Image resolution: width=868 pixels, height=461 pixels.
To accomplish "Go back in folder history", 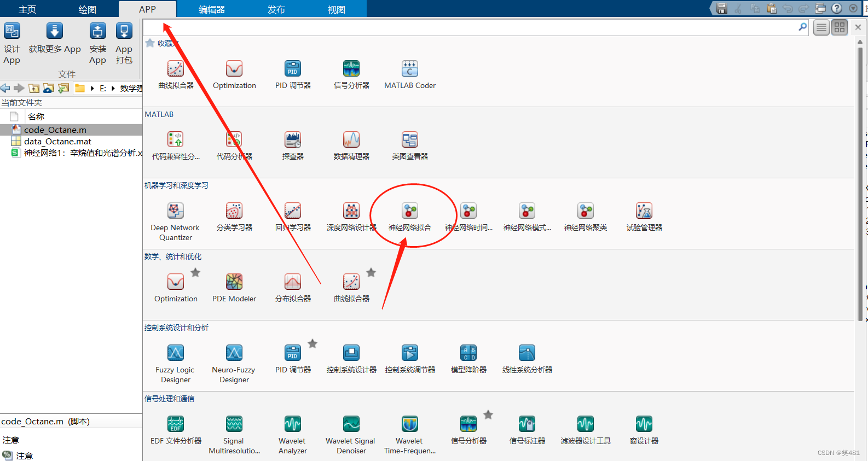I will (5, 88).
